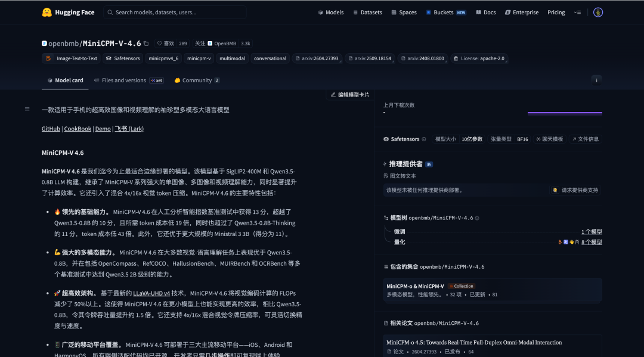Click the Safetensors info icon
Viewport: 644px width, 357px height.
(424, 139)
